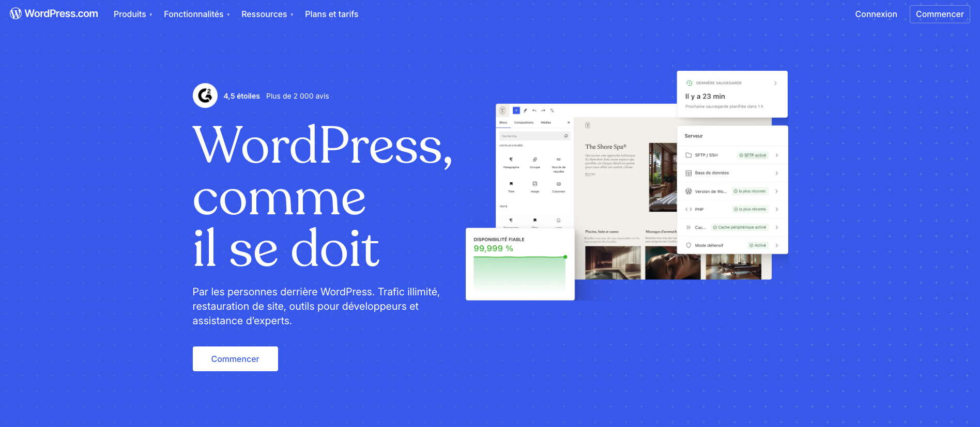Click the G2 rating badge icon

pos(205,96)
